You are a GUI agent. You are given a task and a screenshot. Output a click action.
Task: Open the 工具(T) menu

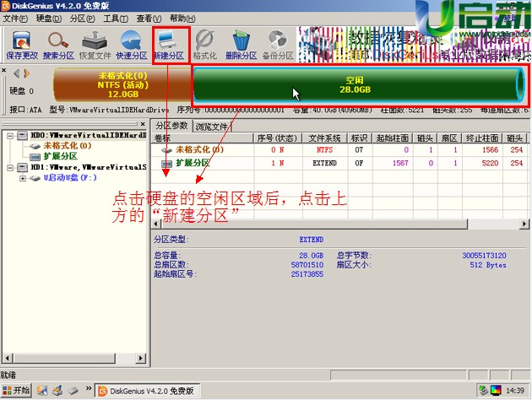click(x=116, y=19)
